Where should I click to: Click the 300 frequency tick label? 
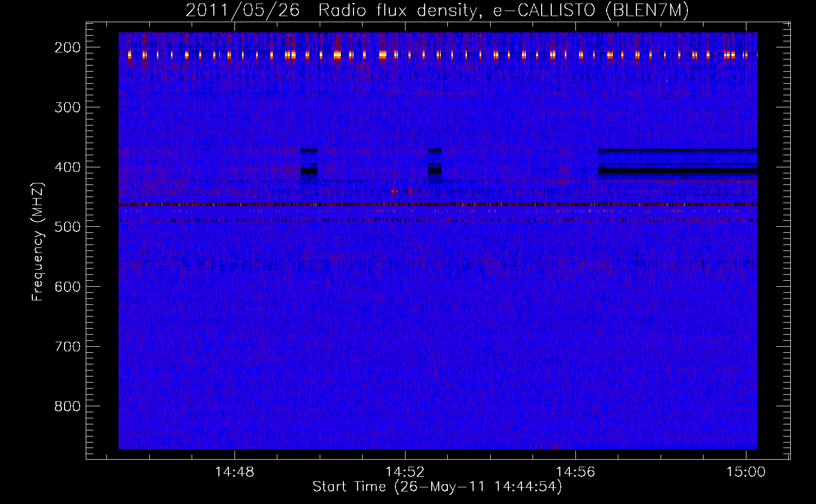[68, 107]
